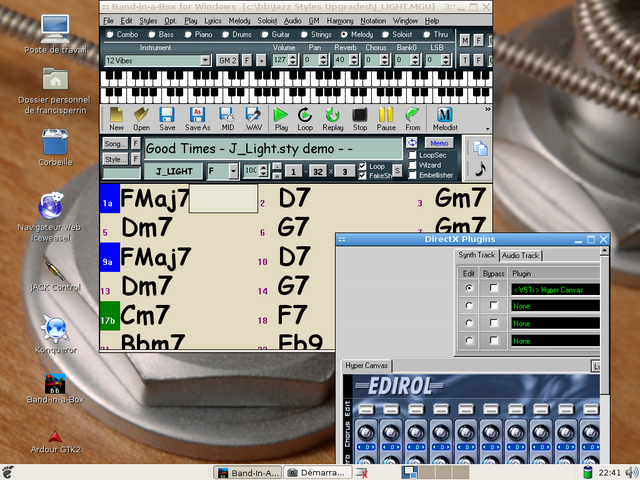Enable the LoopSec checkbox

click(412, 155)
